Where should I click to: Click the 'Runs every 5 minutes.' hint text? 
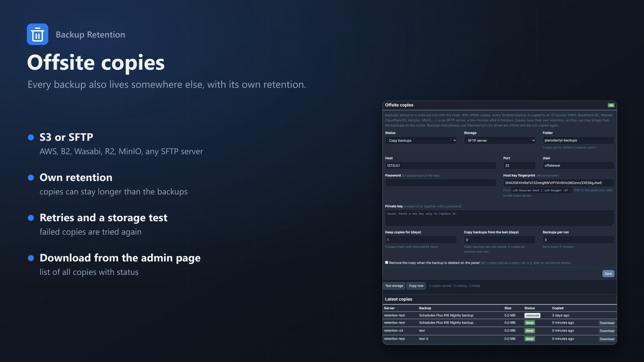[x=558, y=247]
